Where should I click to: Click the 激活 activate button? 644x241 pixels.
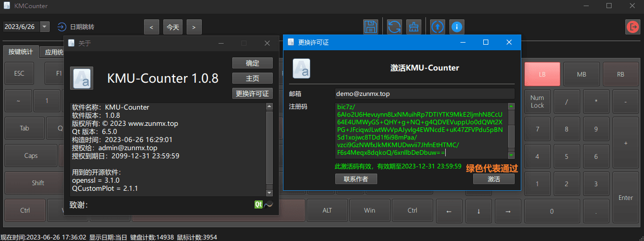click(494, 179)
